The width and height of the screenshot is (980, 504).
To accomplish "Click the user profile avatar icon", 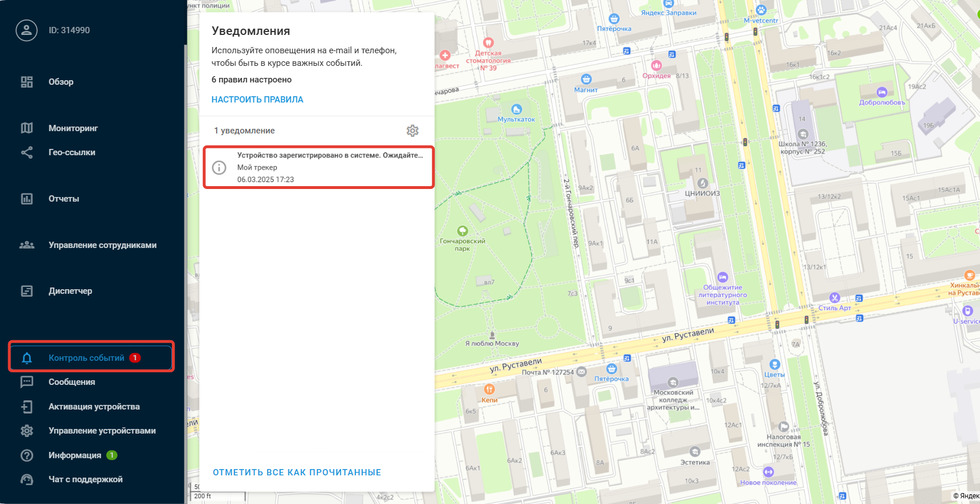I will pyautogui.click(x=26, y=30).
